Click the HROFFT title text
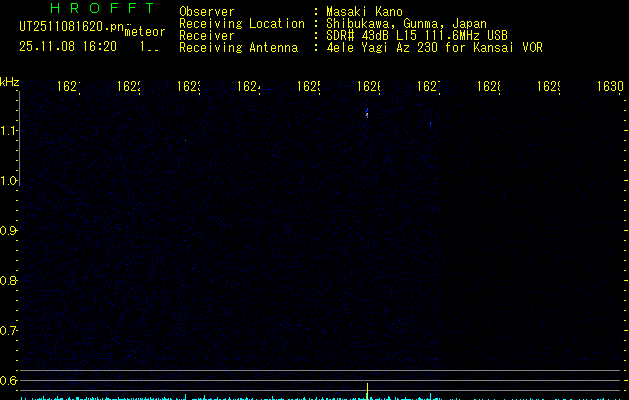Viewport: 629px width, 400px height. click(102, 8)
